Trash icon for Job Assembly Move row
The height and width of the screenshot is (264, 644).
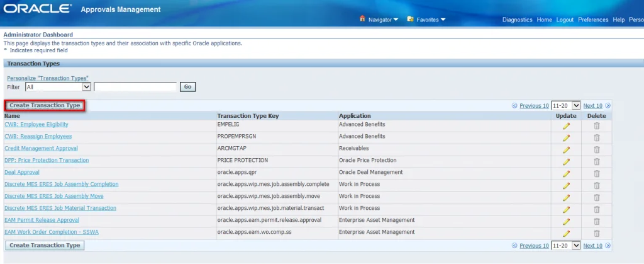pyautogui.click(x=597, y=197)
